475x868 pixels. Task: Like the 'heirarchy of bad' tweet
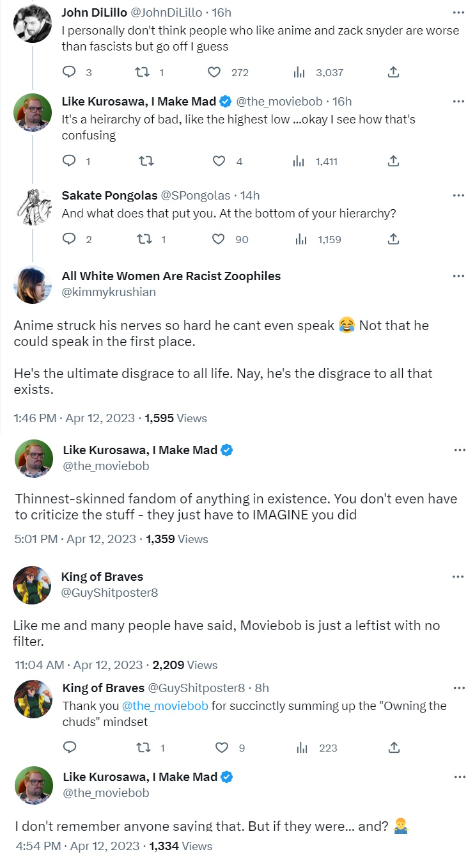tap(219, 161)
